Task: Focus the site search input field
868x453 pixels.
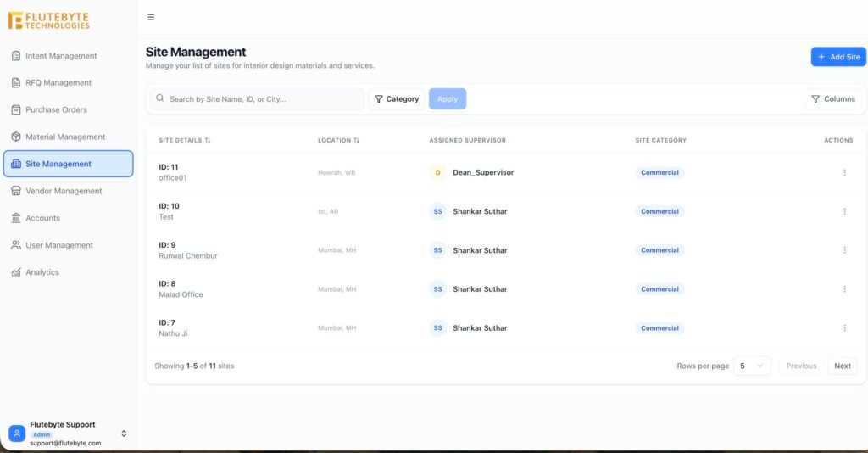Action: [x=258, y=98]
